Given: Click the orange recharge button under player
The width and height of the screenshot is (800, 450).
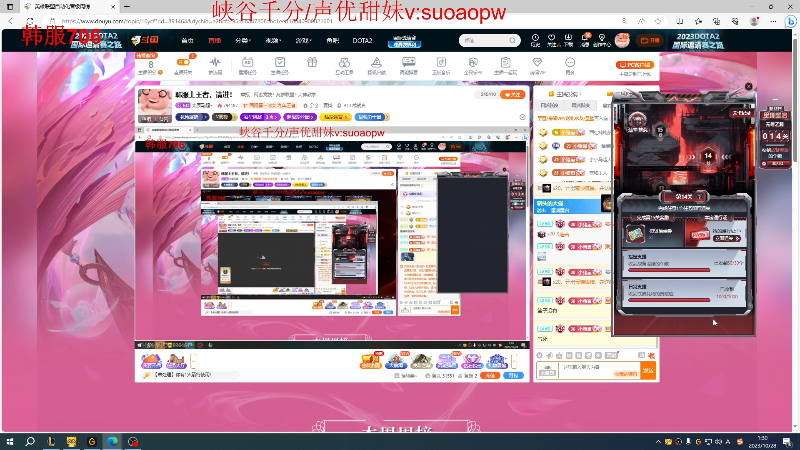Looking at the screenshot, I should point(490,375).
